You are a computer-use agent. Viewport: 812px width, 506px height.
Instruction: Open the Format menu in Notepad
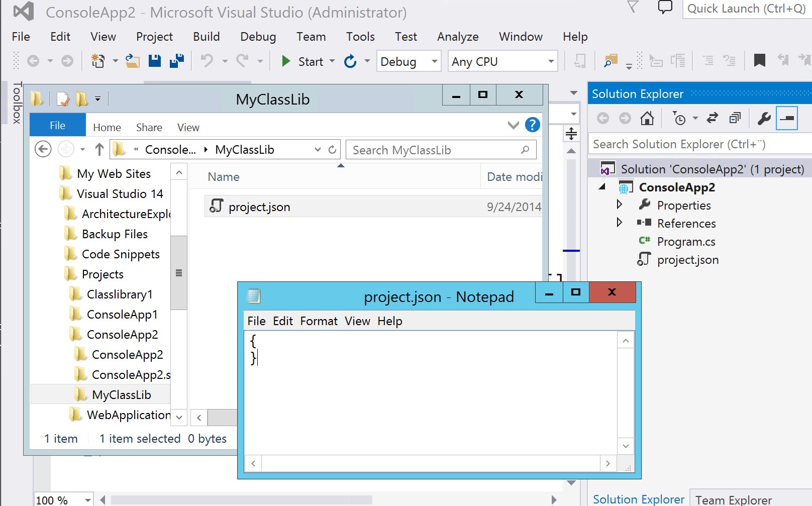(319, 321)
